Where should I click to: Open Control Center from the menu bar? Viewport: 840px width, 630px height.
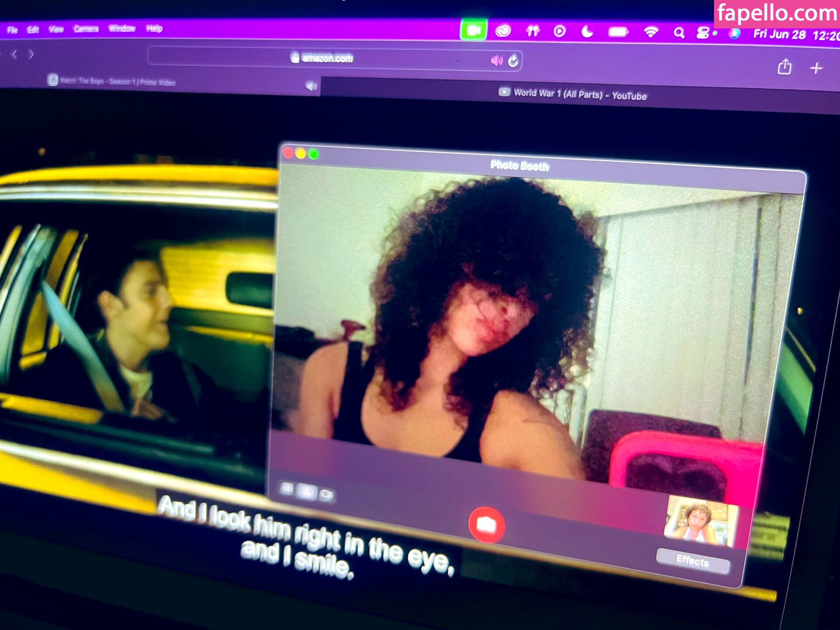(703, 33)
